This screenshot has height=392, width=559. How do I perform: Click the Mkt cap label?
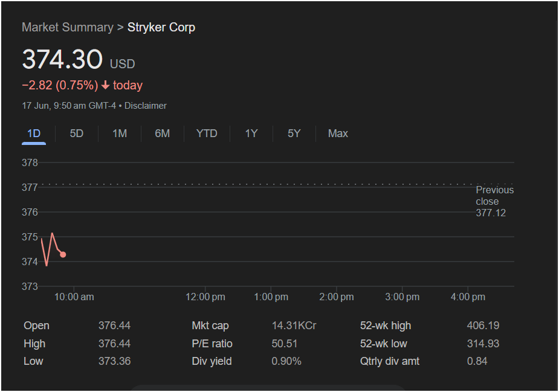tap(210, 326)
